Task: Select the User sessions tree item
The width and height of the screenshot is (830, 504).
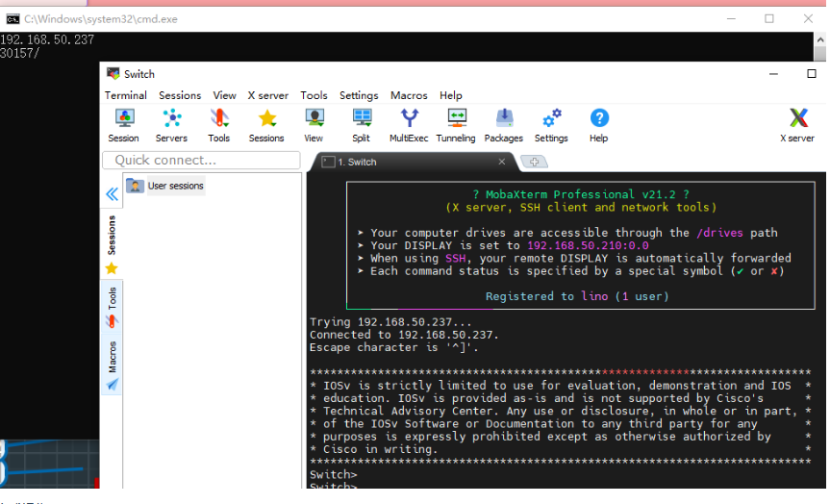Action: 175,186
